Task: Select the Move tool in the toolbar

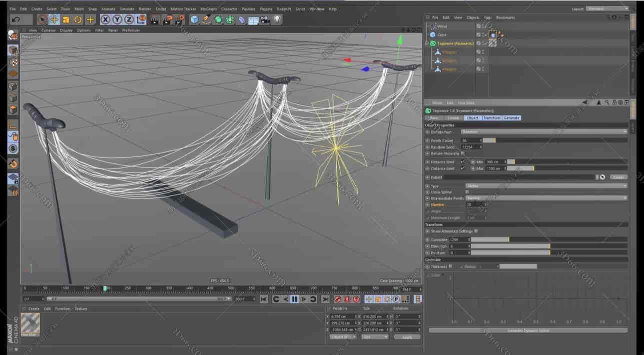Action: (x=54, y=20)
